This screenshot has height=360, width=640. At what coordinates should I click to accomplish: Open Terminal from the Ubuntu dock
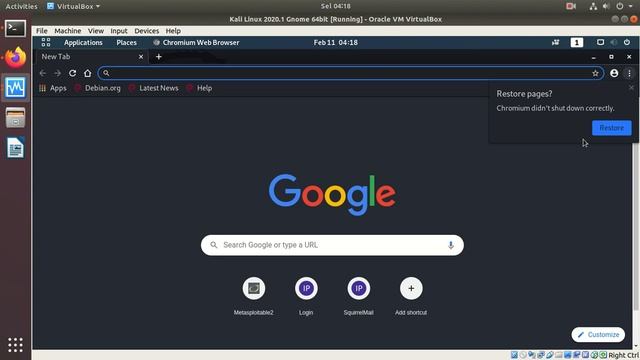click(x=15, y=29)
